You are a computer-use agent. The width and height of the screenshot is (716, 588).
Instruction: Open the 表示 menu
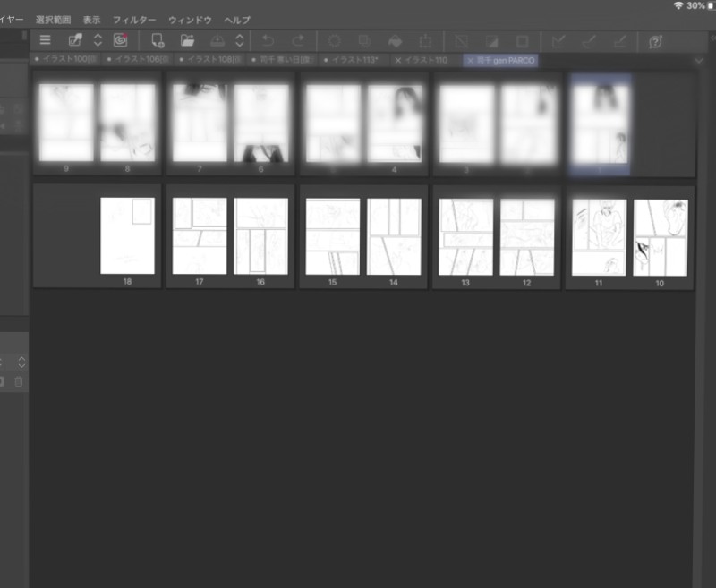point(91,20)
